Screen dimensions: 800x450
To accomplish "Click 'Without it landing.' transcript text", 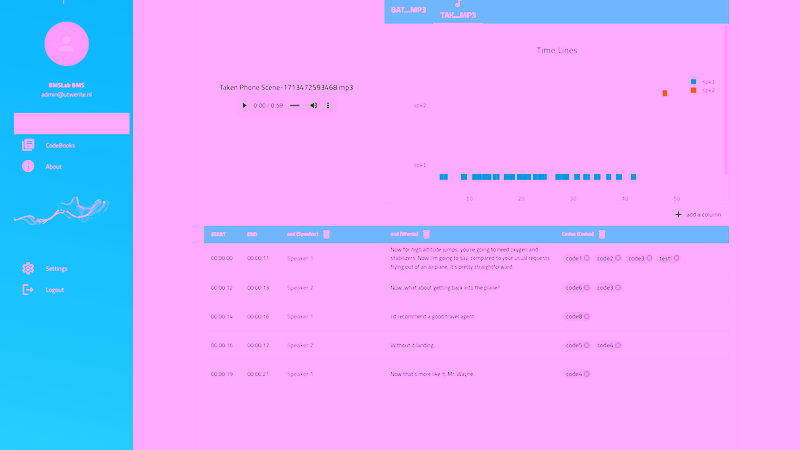I will click(x=412, y=345).
